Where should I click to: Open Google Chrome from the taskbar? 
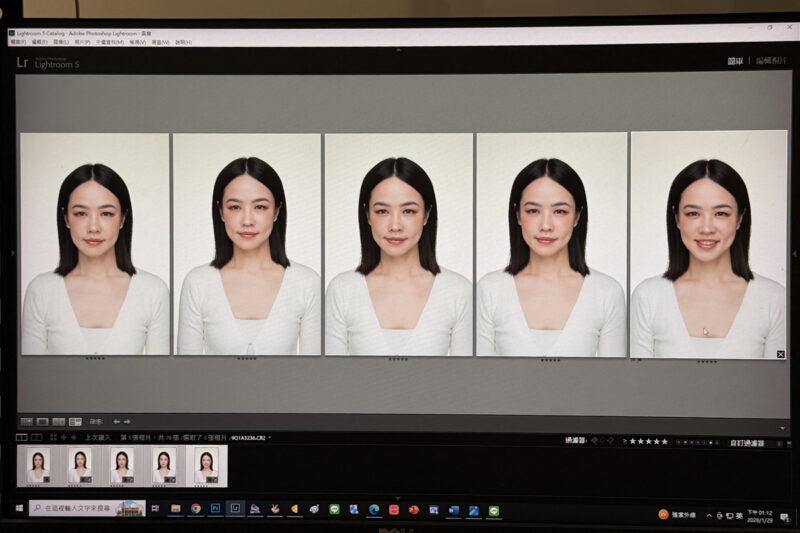195,510
